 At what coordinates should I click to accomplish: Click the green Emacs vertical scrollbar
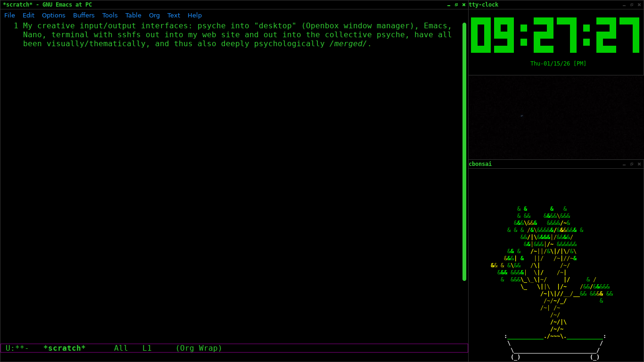point(464,151)
